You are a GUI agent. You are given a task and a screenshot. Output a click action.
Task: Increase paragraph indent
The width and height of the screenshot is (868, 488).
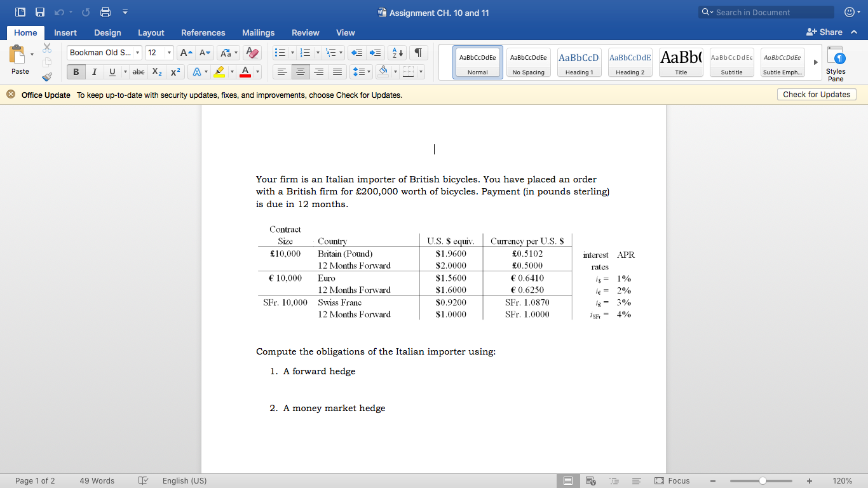click(376, 53)
